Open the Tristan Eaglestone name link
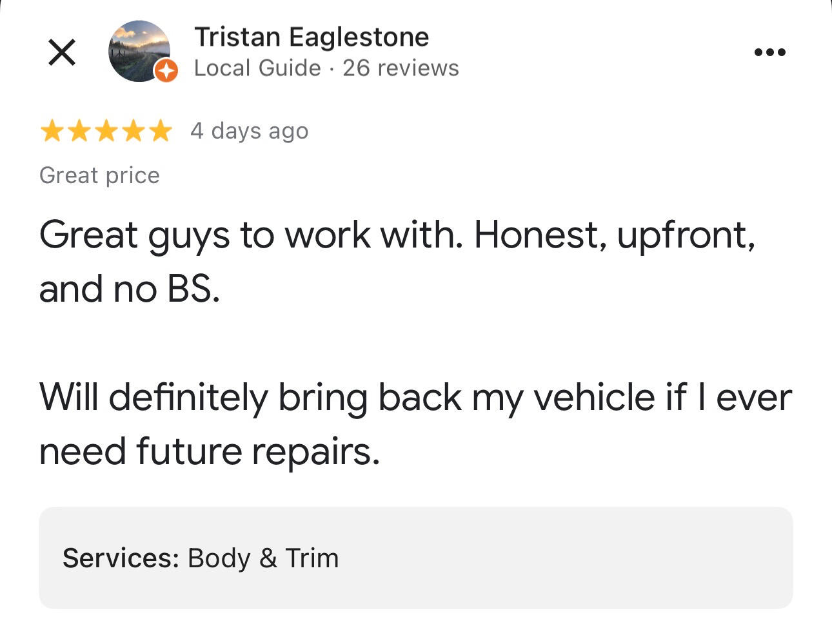This screenshot has height=644, width=832. [312, 37]
